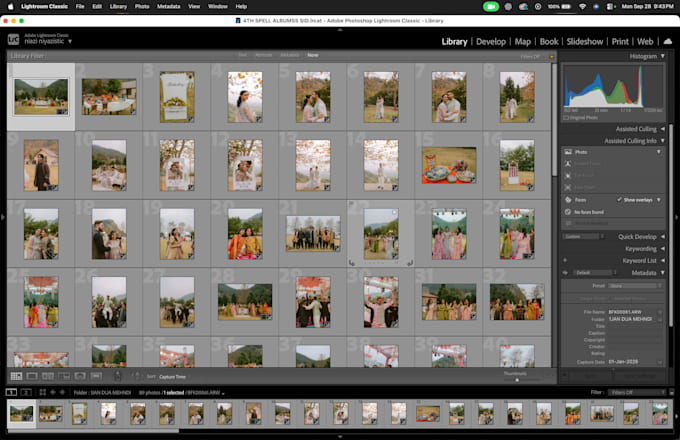Toggle the Original Photo checkbox under histogram
This screenshot has width=680, height=440.
click(566, 117)
